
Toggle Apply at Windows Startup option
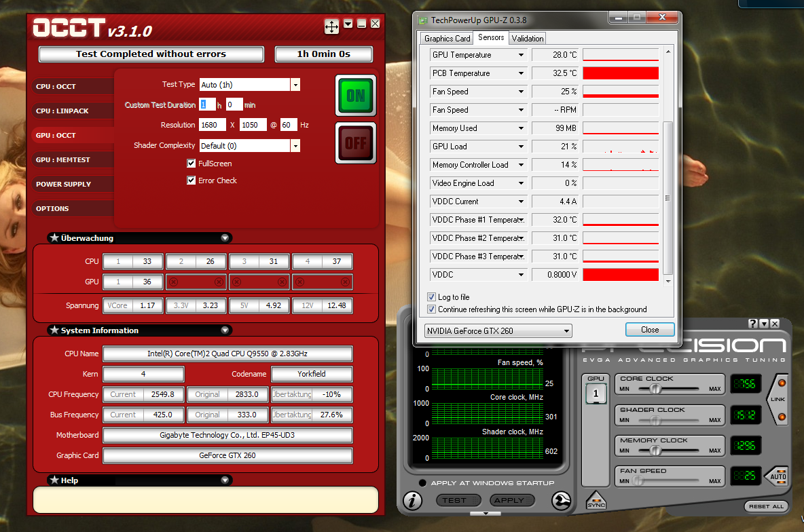[x=422, y=482]
